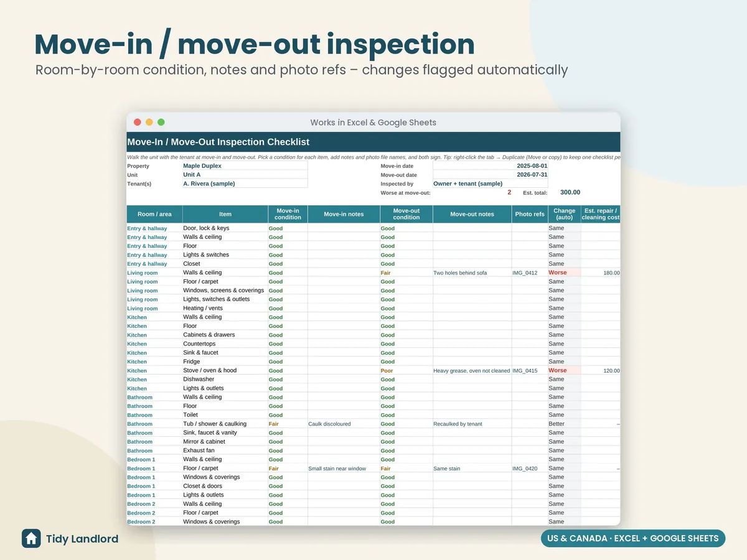Viewport: 747px width, 560px height.
Task: Click the Closet & doors item cell
Action: pyautogui.click(x=225, y=486)
